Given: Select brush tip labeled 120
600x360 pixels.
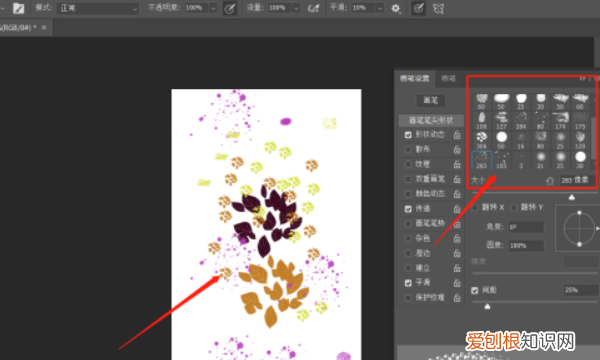Looking at the screenshot, I should click(580, 140).
